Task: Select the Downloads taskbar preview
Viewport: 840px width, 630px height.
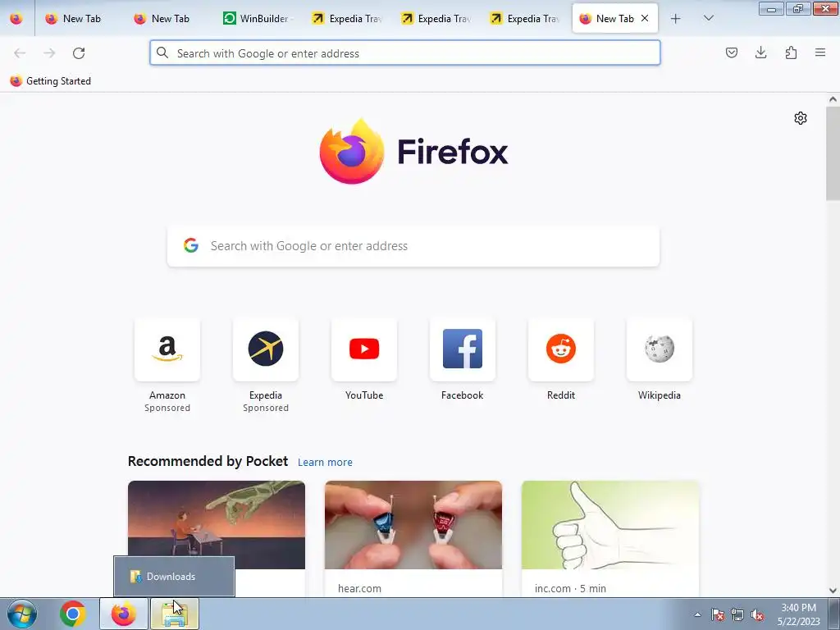Action: click(x=174, y=577)
